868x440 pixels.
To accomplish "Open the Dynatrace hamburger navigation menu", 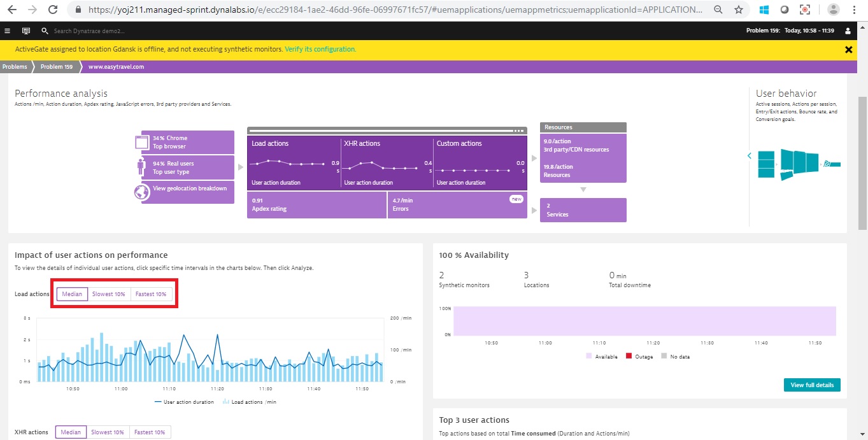I will (7, 31).
